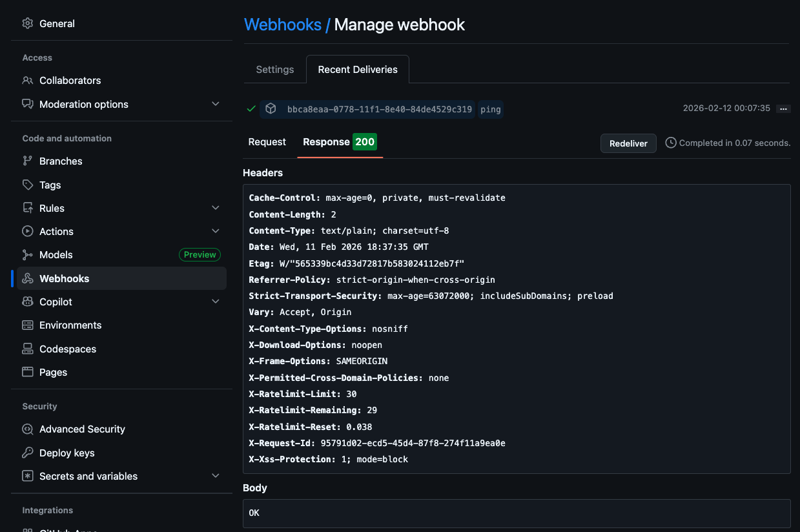The width and height of the screenshot is (800, 532).
Task: Go back via Webhooks breadcrumb link
Action: pos(283,25)
